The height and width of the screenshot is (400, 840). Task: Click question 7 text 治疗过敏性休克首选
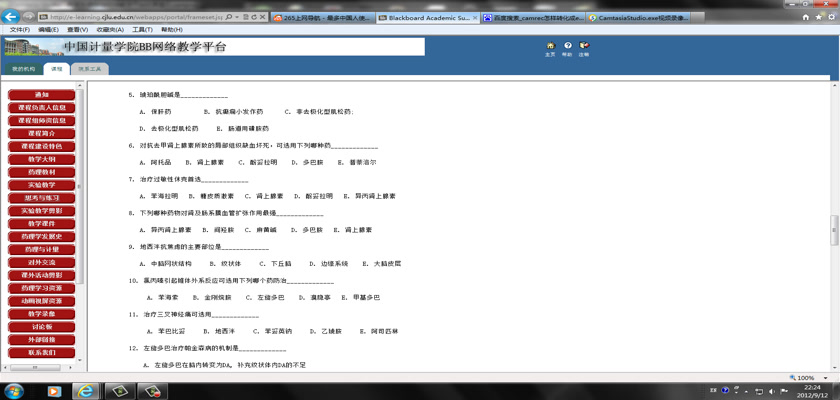click(x=169, y=179)
